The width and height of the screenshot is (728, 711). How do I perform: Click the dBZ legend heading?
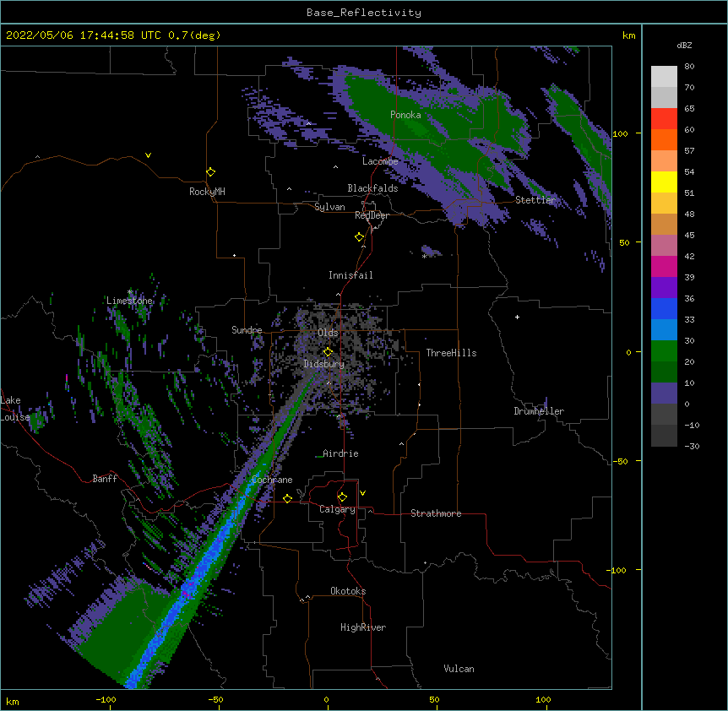[684, 46]
